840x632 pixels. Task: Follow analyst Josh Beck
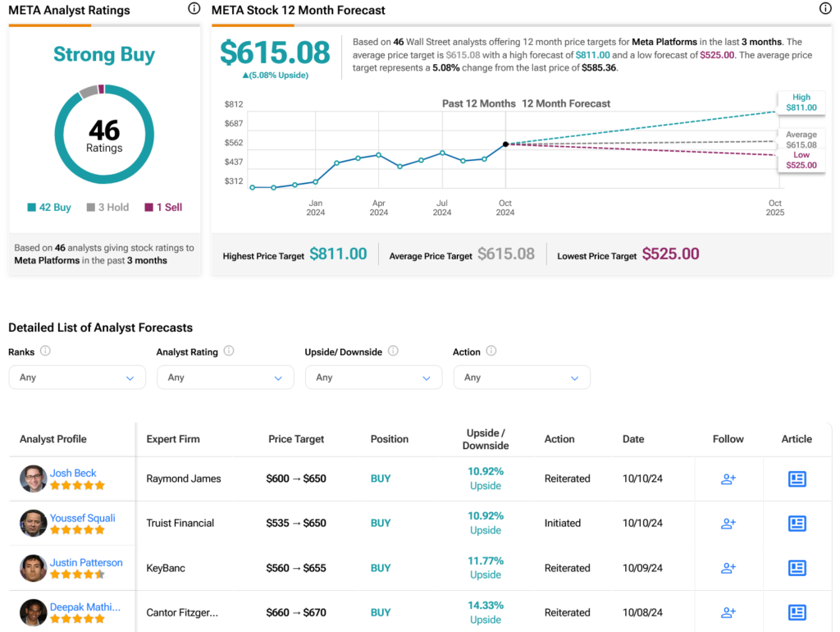(728, 479)
